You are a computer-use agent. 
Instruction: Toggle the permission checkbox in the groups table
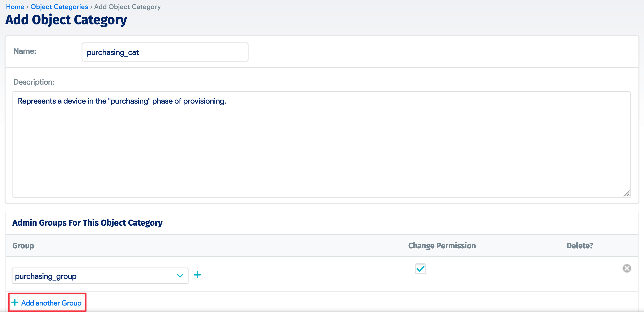coord(420,269)
